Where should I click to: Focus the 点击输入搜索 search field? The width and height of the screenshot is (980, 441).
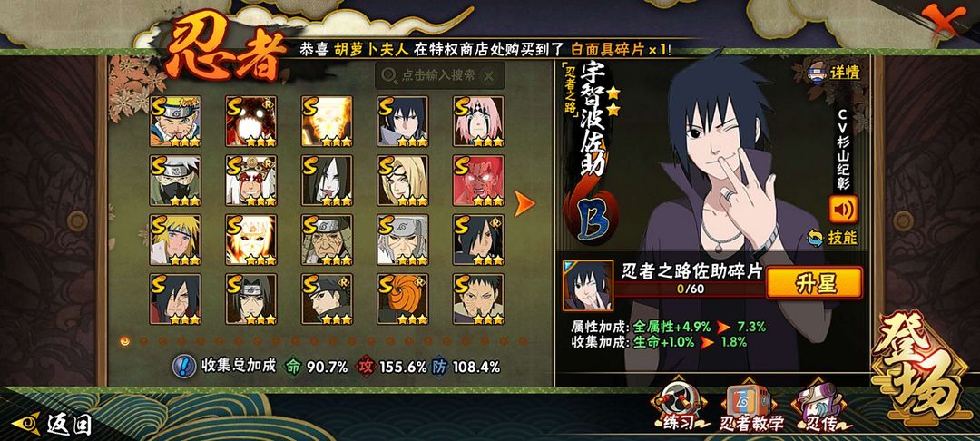tap(439, 75)
